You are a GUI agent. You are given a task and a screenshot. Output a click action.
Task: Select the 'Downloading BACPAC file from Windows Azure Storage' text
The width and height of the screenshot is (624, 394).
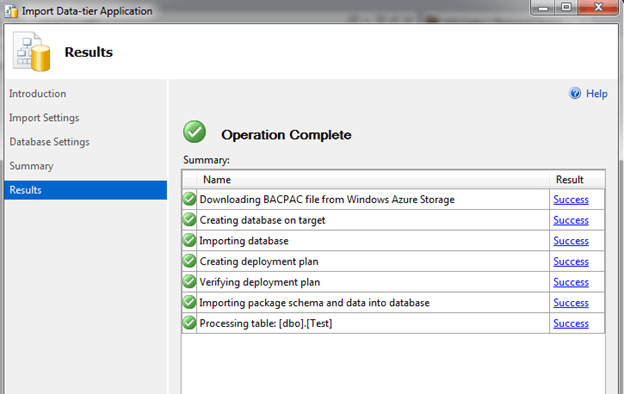(x=327, y=199)
